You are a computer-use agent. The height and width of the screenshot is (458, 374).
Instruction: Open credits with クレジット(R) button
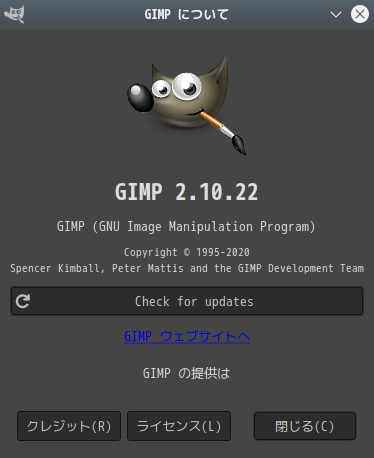click(x=69, y=426)
